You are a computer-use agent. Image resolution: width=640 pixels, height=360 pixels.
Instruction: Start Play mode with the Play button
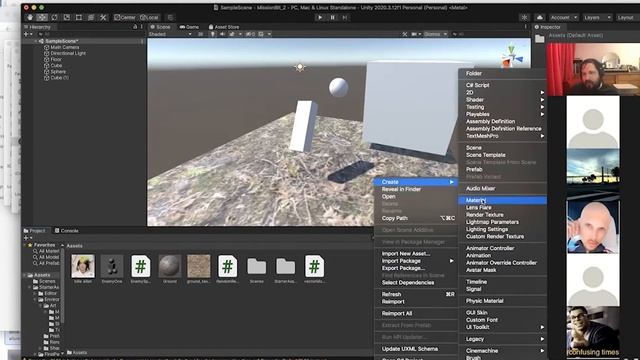tap(320, 18)
